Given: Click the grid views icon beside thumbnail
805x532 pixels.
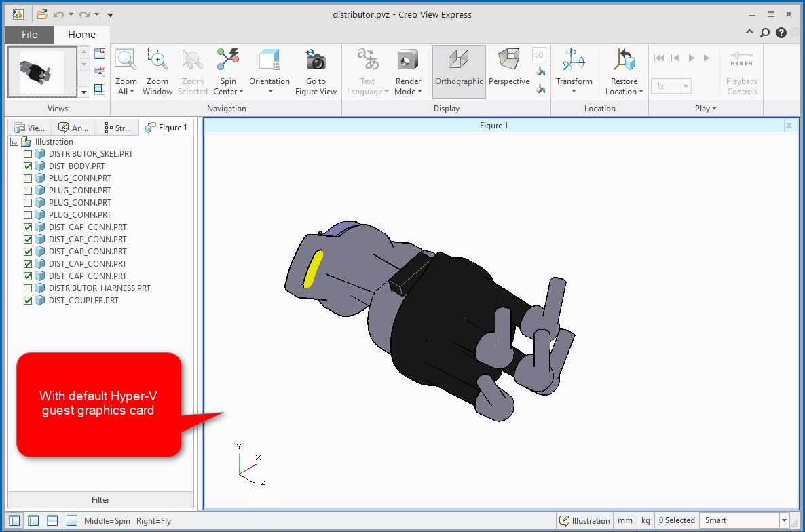Looking at the screenshot, I should tap(100, 89).
